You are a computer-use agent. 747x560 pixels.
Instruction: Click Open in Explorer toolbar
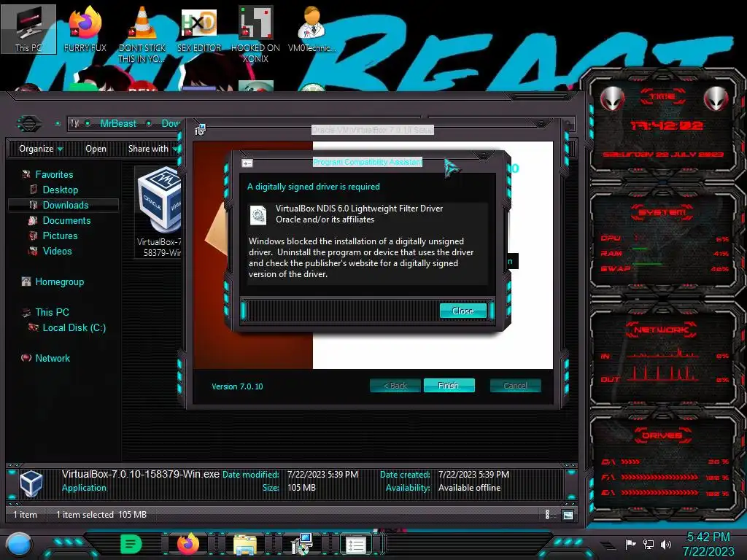point(96,149)
